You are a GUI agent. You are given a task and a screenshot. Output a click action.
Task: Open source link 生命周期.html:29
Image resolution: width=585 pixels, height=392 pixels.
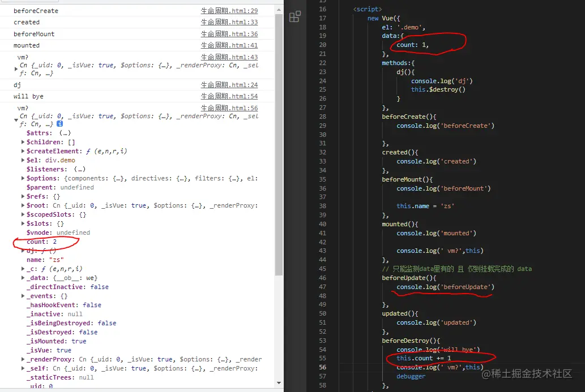(229, 11)
